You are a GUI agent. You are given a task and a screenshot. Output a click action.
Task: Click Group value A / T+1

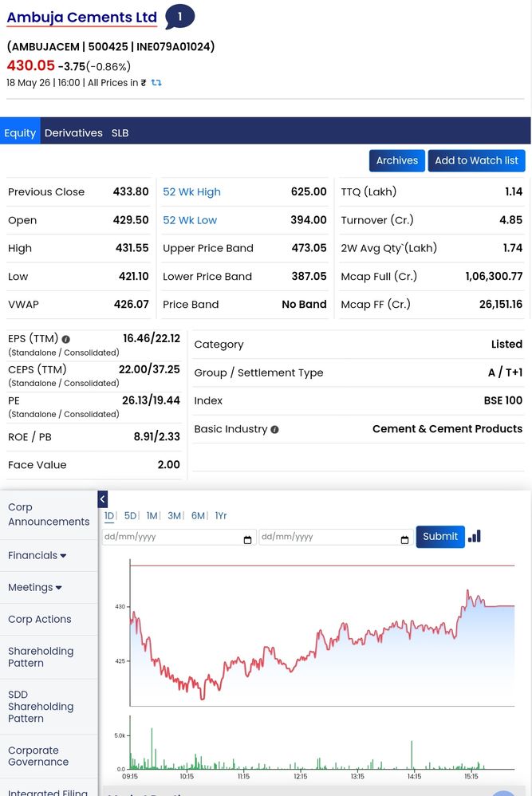(x=505, y=372)
